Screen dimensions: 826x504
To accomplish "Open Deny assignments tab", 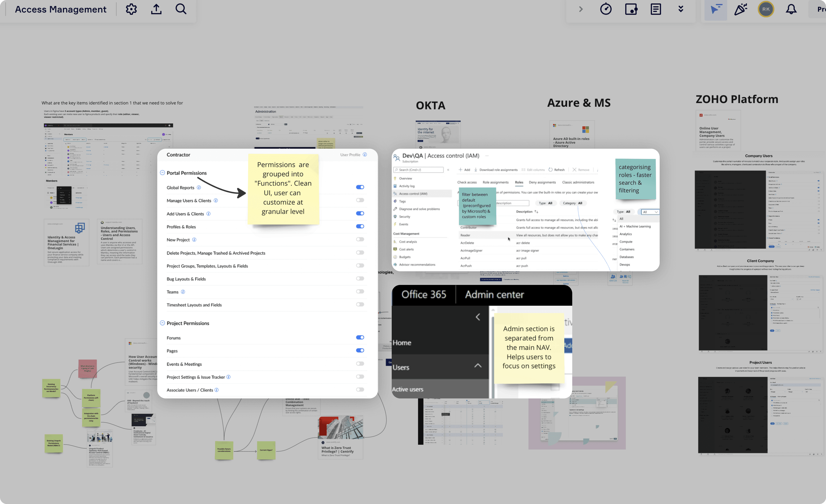I will tap(542, 182).
